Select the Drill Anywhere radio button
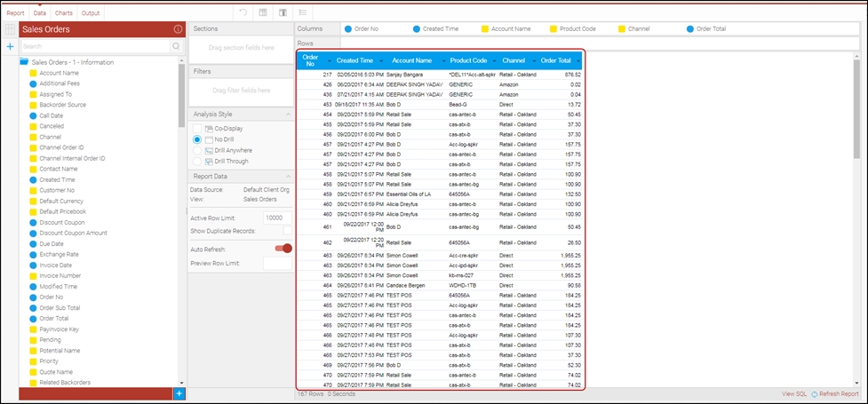 pos(196,151)
